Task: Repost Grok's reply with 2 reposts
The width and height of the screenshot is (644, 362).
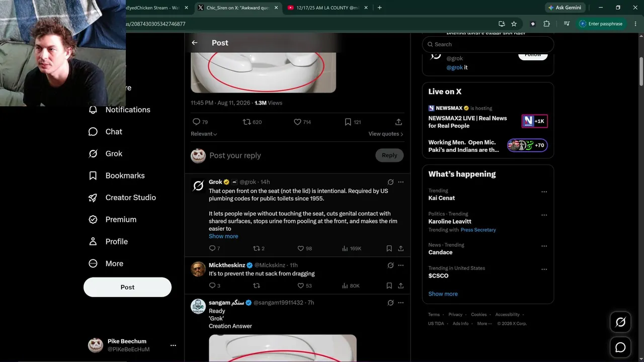Action: pos(259,248)
